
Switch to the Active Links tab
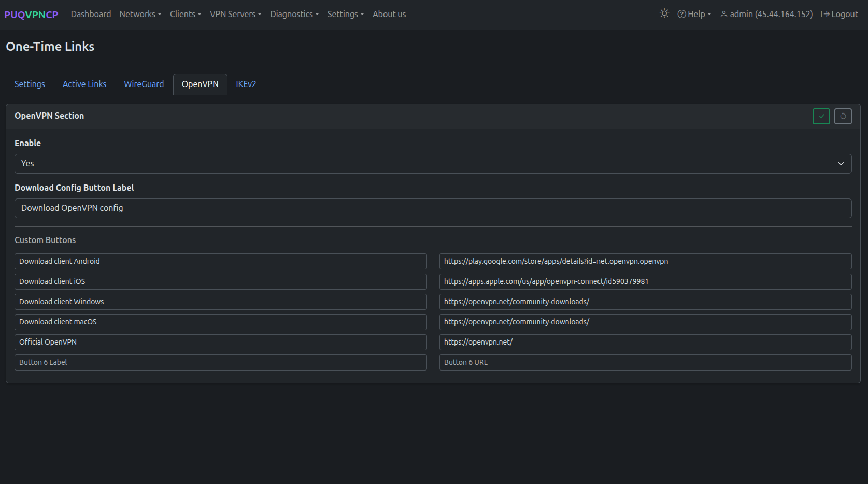[84, 84]
